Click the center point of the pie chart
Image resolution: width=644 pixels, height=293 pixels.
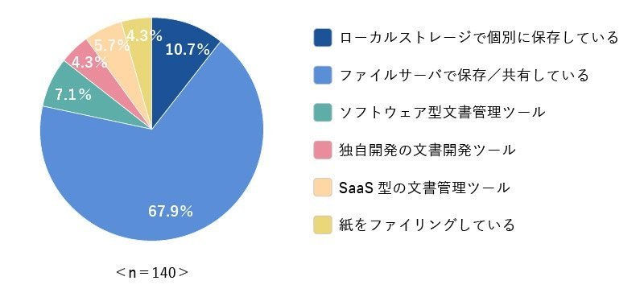coord(152,129)
